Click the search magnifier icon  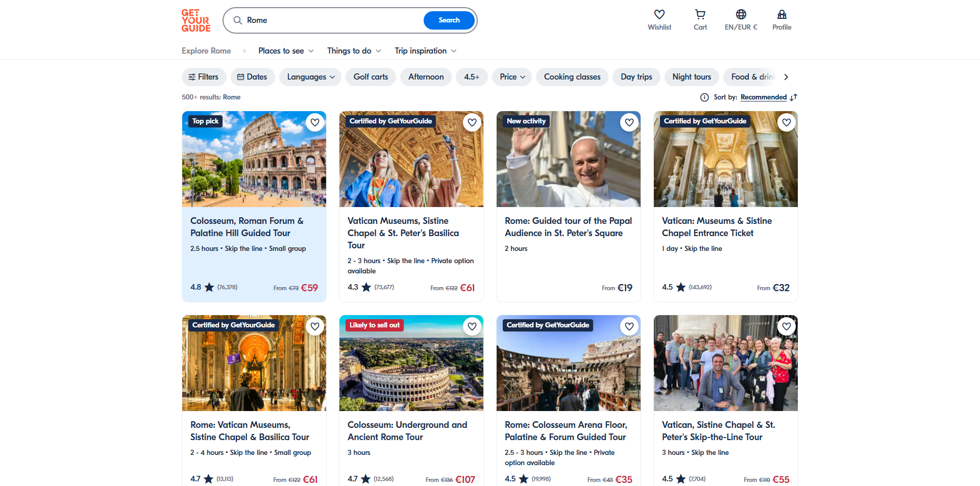tap(238, 20)
